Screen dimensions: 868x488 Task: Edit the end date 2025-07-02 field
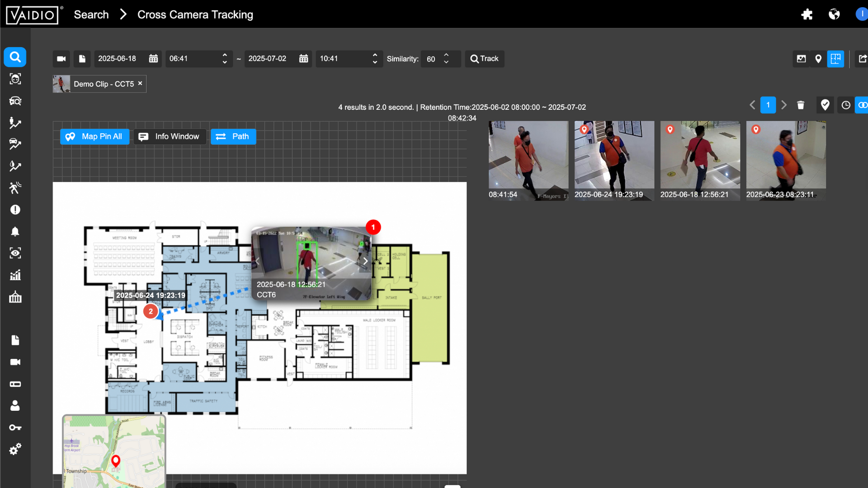pos(269,59)
